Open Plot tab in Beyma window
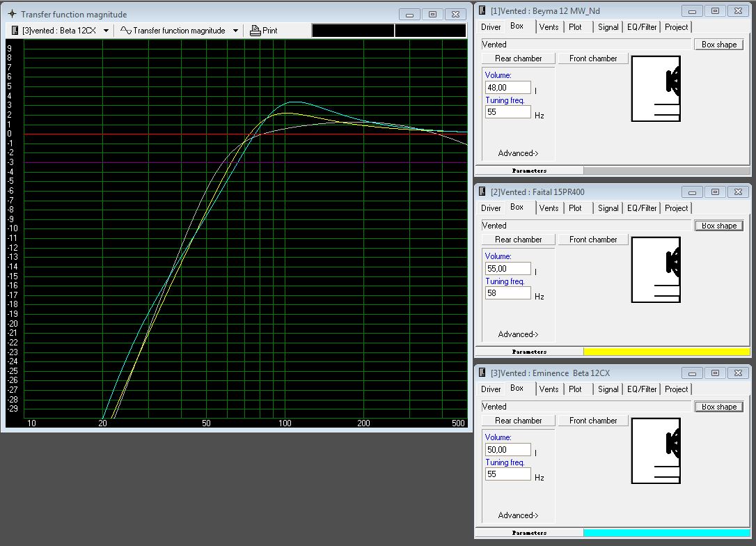 (575, 27)
